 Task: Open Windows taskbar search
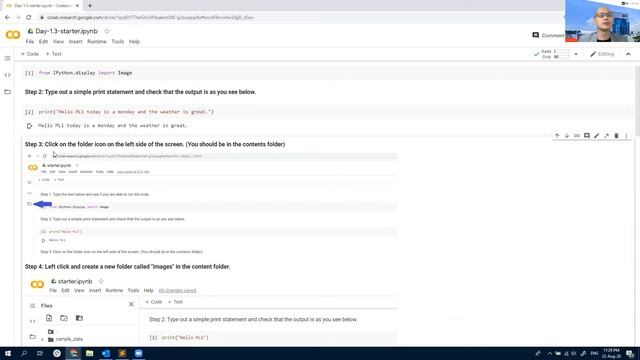click(x=24, y=353)
